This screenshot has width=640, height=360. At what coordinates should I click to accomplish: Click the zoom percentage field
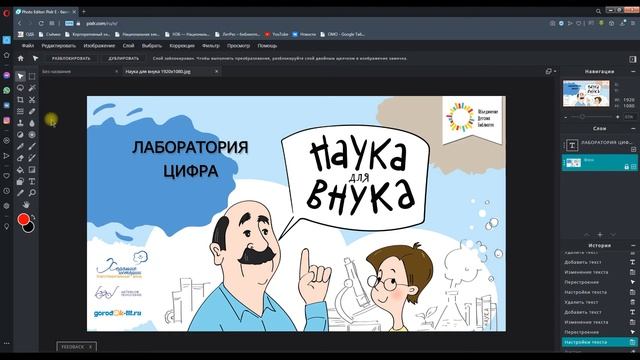[x=629, y=117]
